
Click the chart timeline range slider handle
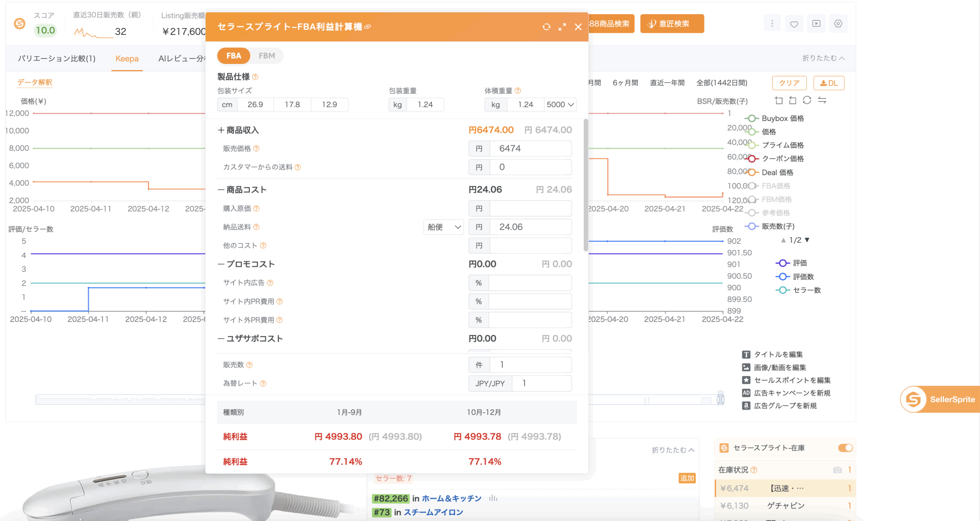click(720, 398)
